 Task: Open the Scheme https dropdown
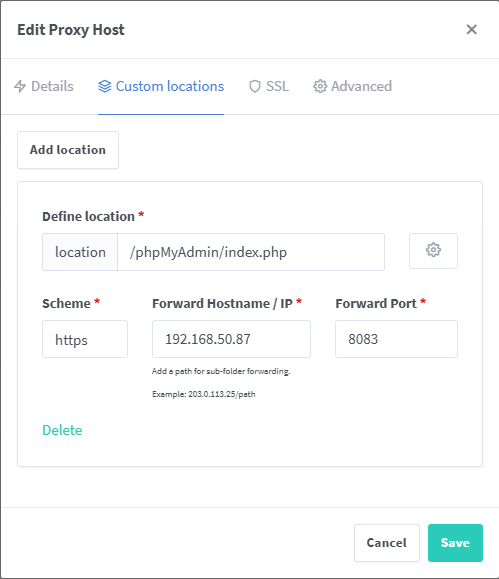85,339
